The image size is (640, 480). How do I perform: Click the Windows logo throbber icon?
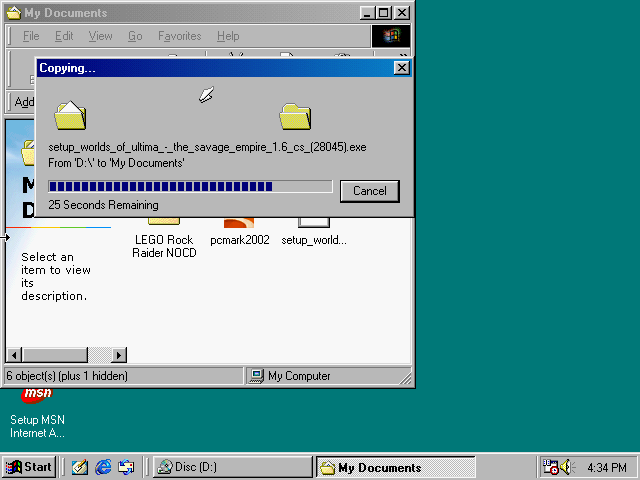click(391, 36)
